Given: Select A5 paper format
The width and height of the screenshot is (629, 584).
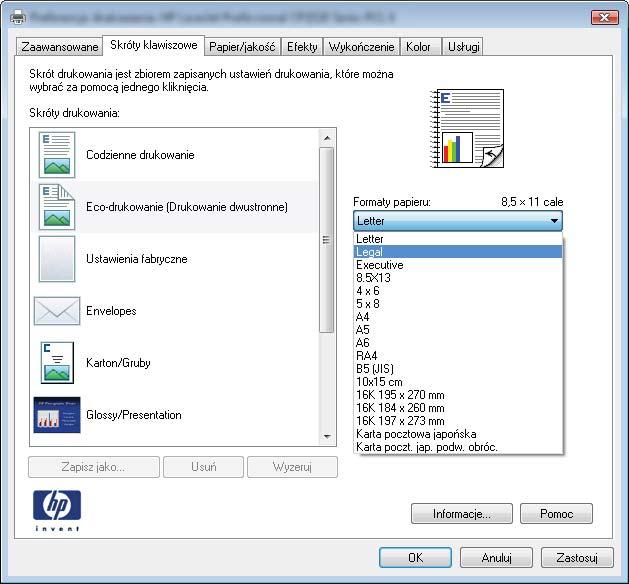Looking at the screenshot, I should (x=458, y=330).
